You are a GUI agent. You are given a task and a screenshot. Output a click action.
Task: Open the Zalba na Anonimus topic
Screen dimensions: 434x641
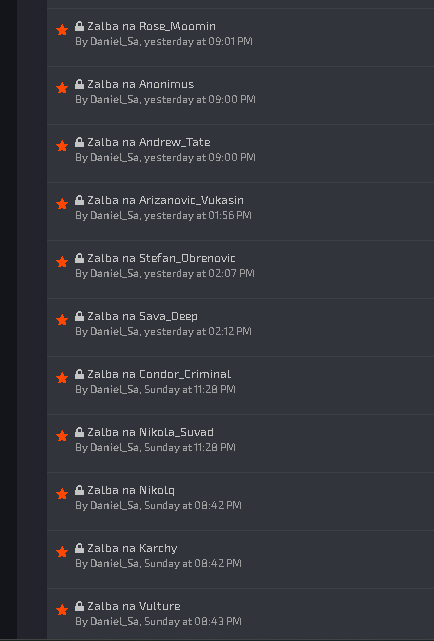click(141, 85)
